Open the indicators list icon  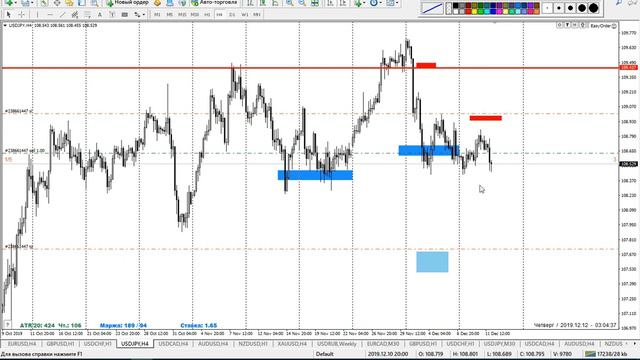click(x=358, y=3)
